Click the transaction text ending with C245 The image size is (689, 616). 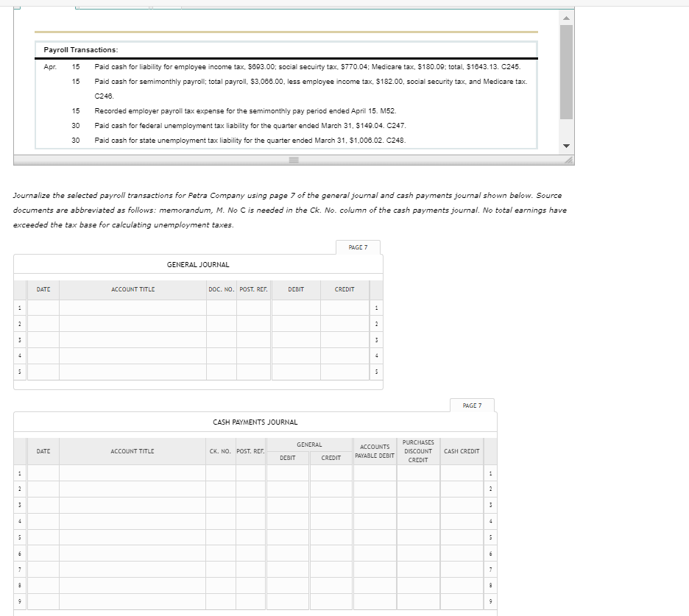pos(308,67)
